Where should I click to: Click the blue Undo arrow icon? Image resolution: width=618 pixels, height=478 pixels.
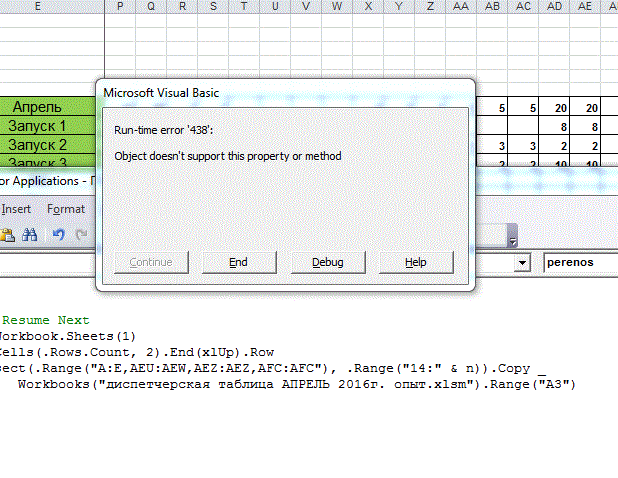click(58, 235)
